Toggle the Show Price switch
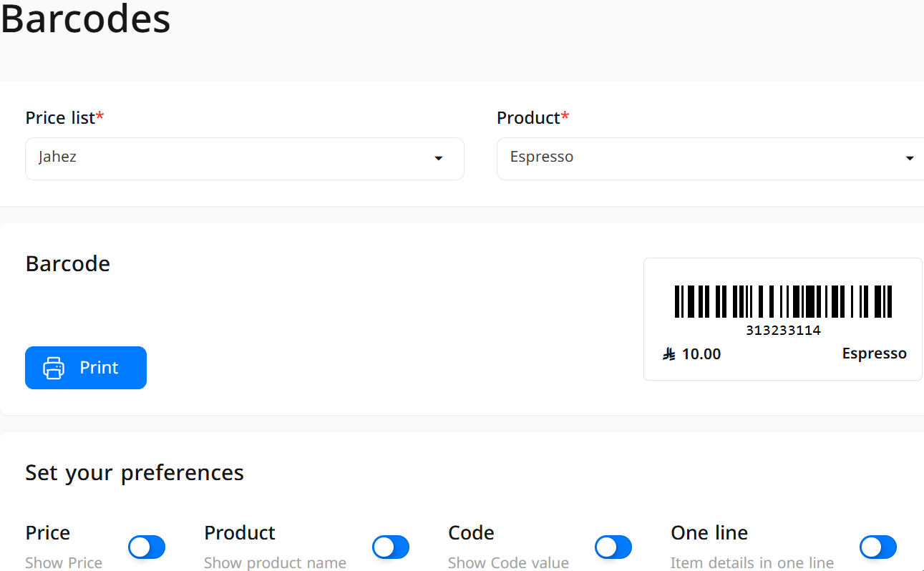This screenshot has height=571, width=924. point(147,547)
